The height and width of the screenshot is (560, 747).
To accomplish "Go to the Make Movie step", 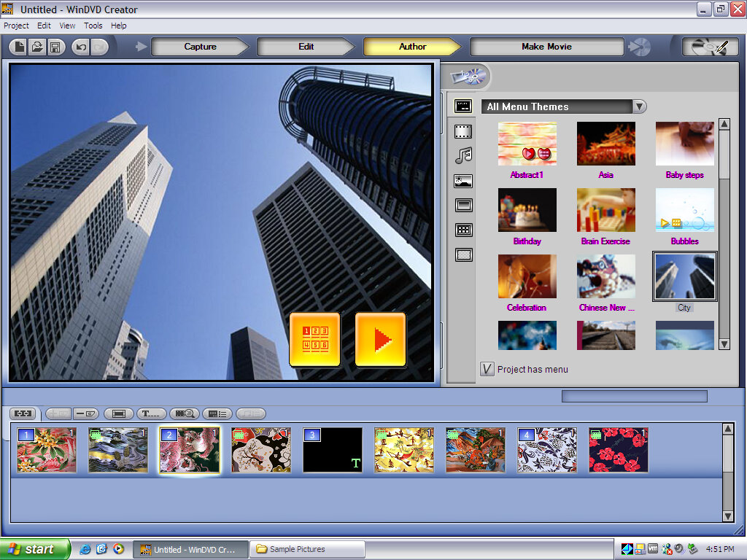I will [546, 47].
